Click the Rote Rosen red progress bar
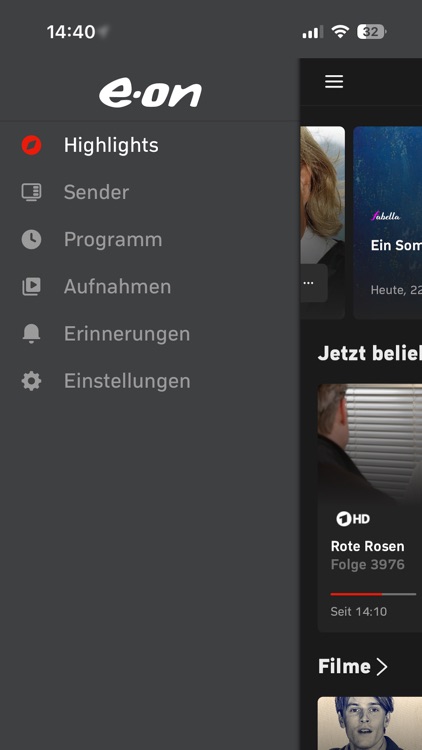This screenshot has width=422, height=750. coord(373,594)
